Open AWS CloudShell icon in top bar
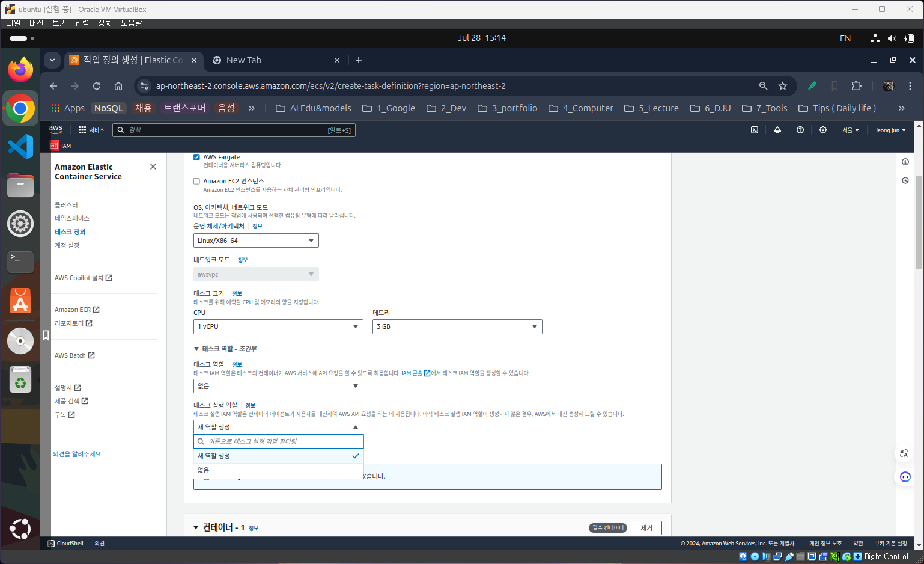 [x=755, y=130]
